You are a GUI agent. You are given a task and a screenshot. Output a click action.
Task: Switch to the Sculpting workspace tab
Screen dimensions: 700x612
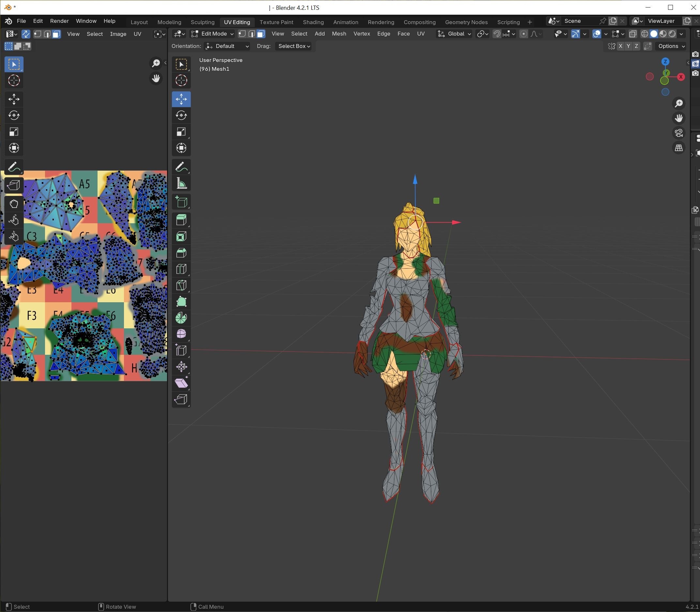click(x=202, y=22)
